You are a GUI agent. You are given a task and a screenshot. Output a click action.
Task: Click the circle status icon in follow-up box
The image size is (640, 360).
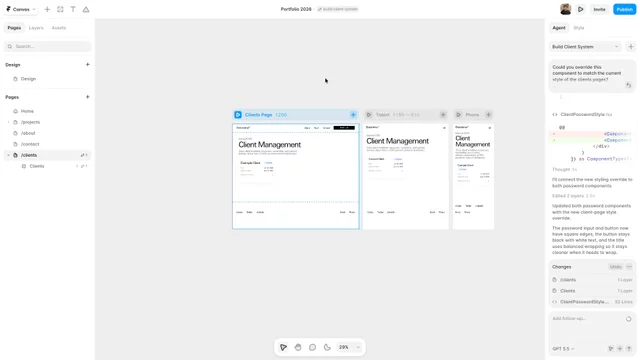pyautogui.click(x=629, y=319)
